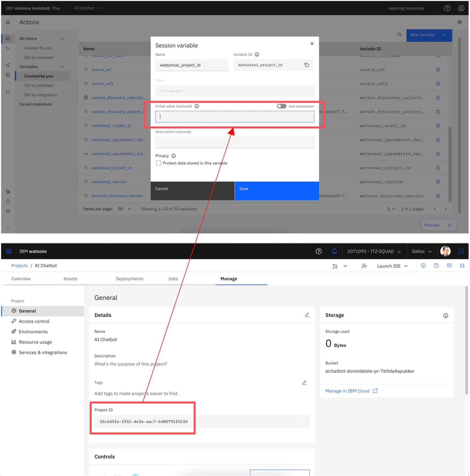
Task: Click the info icon beside Privacy
Action: pos(174,156)
